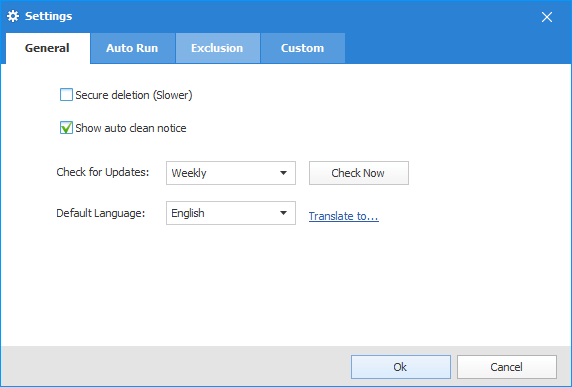Click the arrow beside Weekly
Image resolution: width=572 pixels, height=387 pixels.
point(283,173)
